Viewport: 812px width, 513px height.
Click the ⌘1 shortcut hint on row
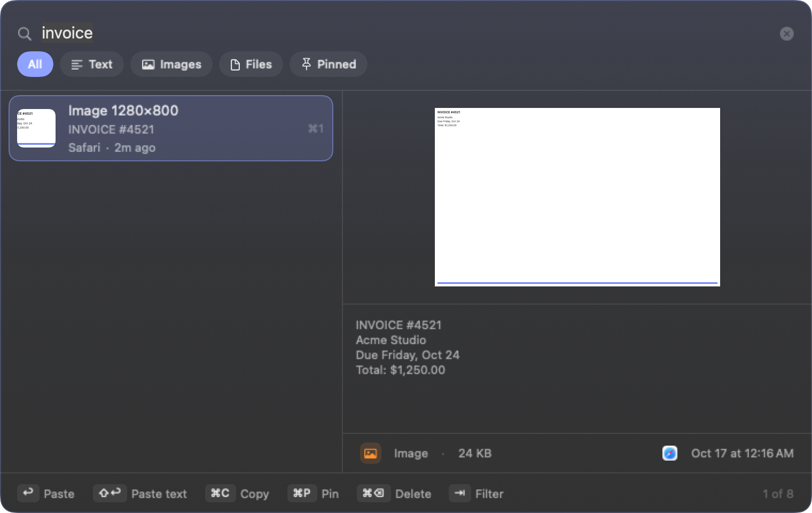point(316,128)
